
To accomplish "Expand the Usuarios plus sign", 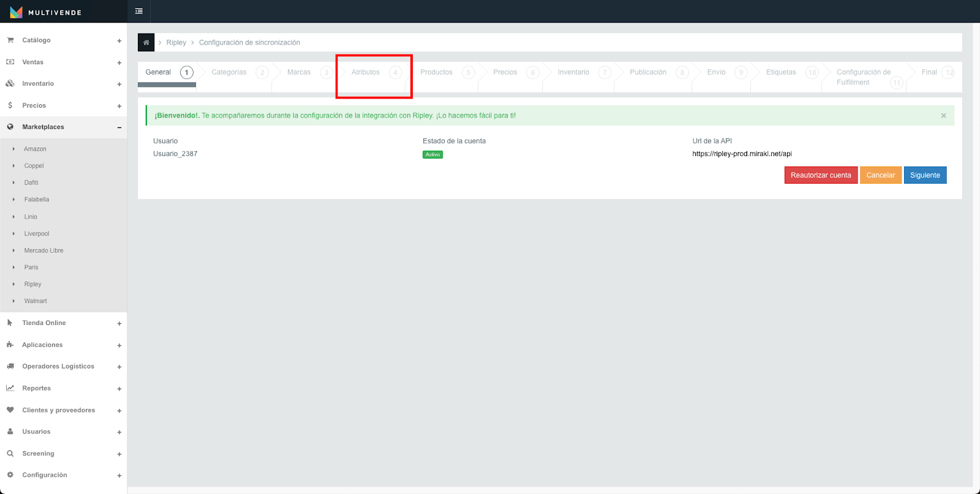I will click(119, 432).
